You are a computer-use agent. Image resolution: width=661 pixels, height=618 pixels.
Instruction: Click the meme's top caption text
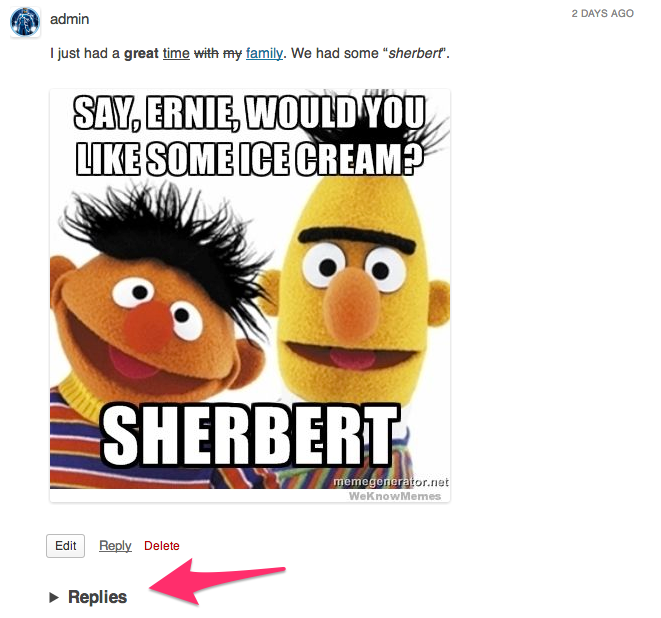point(250,136)
